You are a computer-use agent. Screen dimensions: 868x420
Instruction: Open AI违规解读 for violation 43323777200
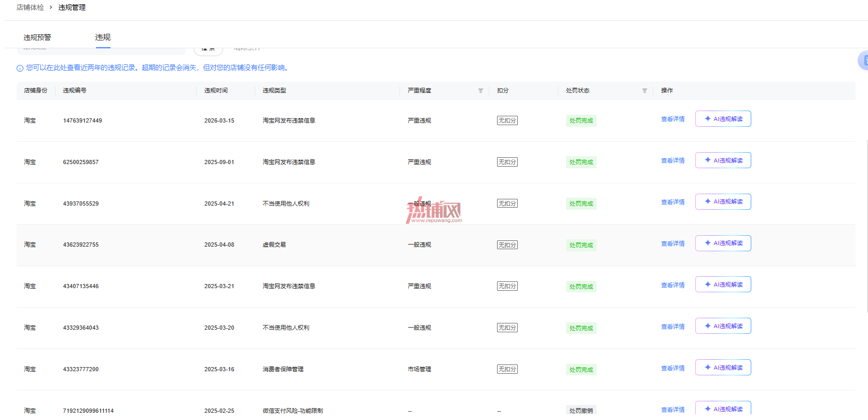723,368
